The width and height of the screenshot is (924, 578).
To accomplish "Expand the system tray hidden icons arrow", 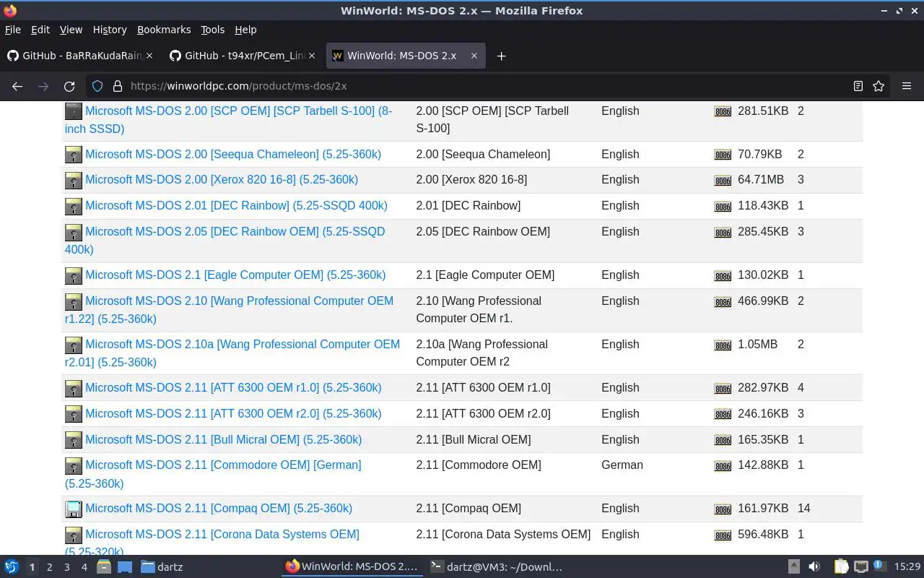I will click(x=793, y=567).
